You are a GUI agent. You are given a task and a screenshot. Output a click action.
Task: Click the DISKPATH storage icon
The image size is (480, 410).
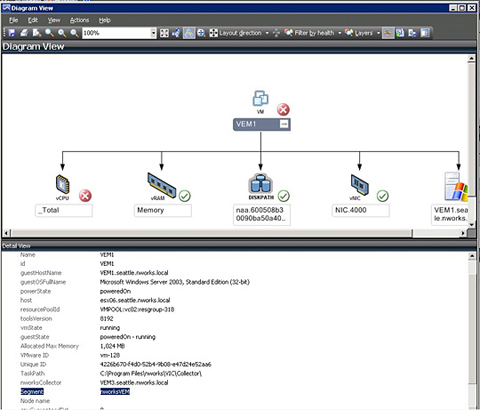[x=260, y=184]
